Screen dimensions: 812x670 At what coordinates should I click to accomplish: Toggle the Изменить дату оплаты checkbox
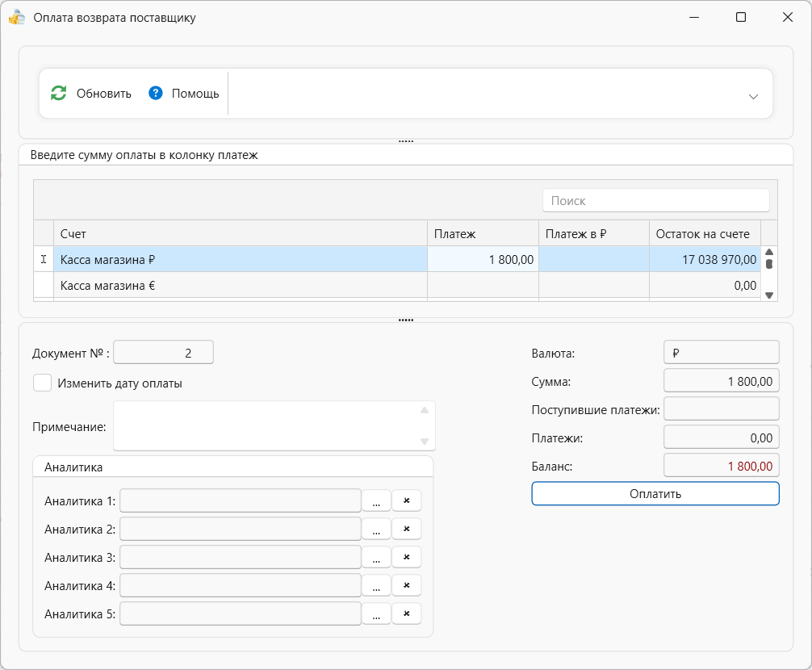43,383
